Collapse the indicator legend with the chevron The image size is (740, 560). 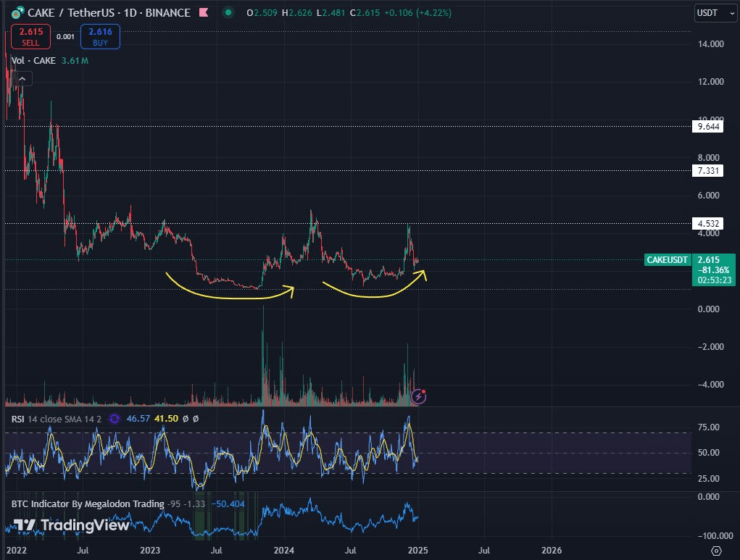(x=22, y=79)
